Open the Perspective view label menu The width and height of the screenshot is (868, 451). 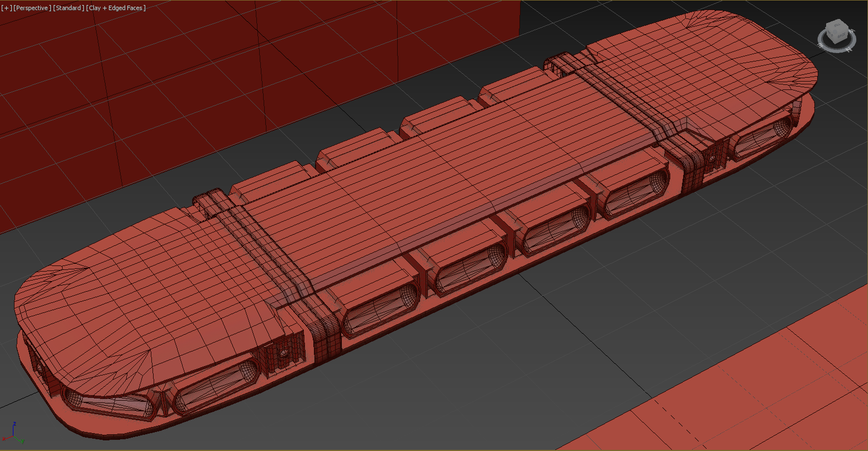32,8
